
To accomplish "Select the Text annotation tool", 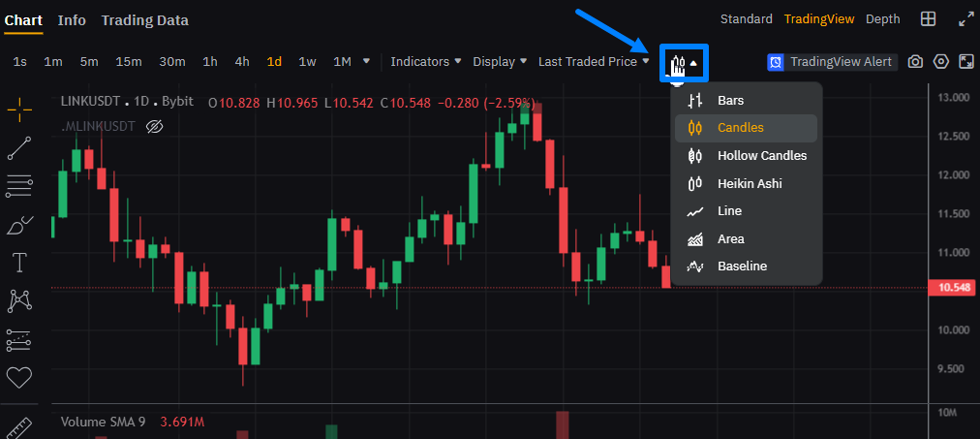I will point(19,263).
